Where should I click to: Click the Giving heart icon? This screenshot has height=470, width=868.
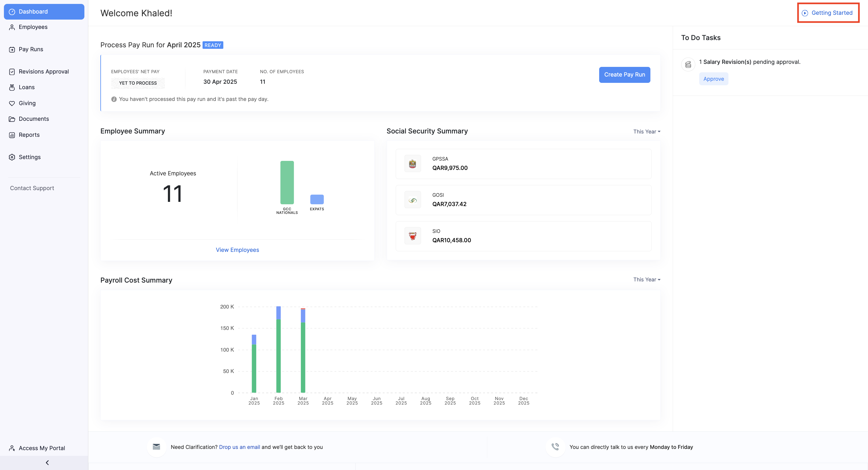12,103
